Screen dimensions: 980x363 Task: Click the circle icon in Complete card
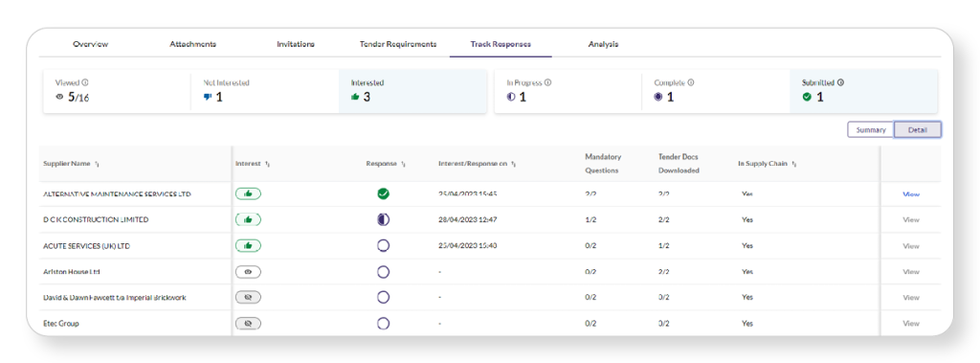click(658, 97)
